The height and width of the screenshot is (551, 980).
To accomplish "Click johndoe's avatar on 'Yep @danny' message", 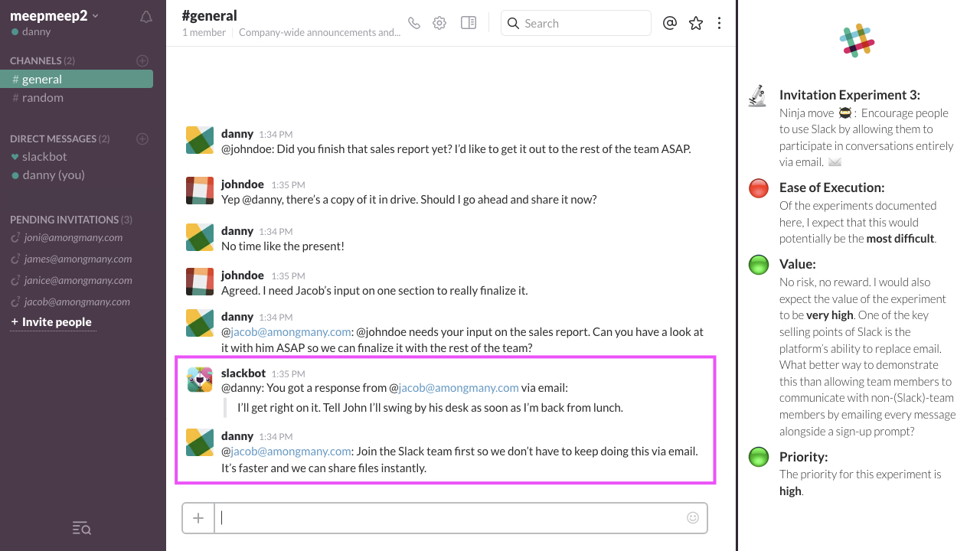I will tap(200, 191).
